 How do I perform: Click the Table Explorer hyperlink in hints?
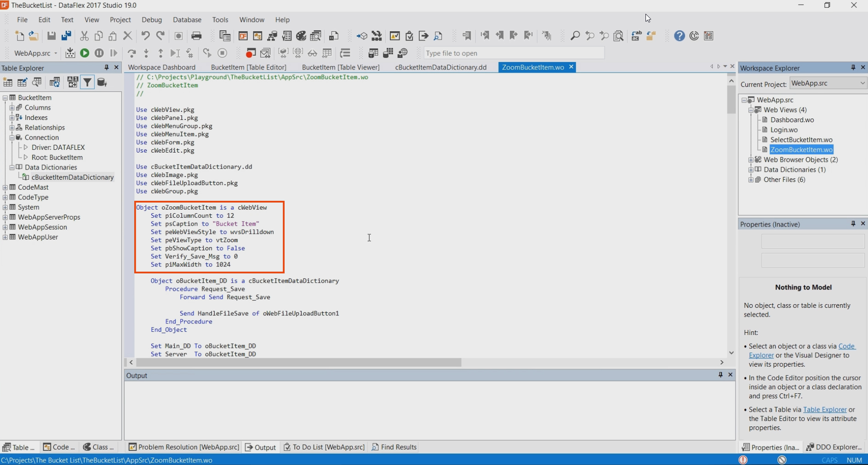824,409
